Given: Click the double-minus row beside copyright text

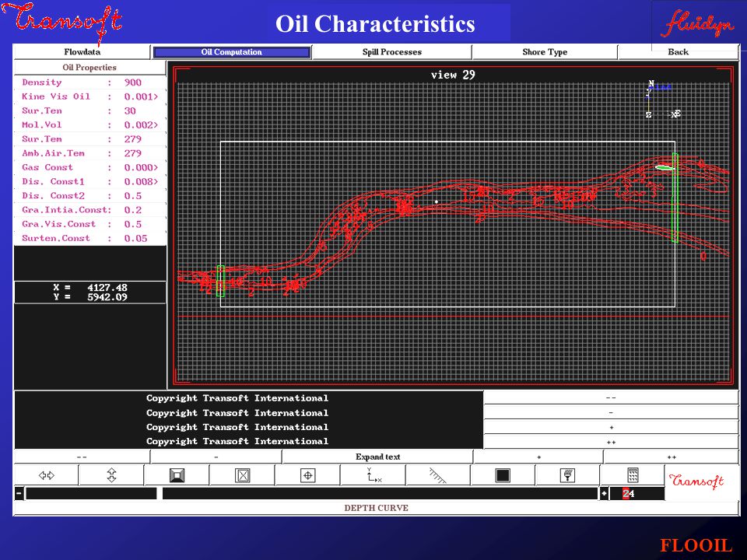Looking at the screenshot, I should [612, 397].
